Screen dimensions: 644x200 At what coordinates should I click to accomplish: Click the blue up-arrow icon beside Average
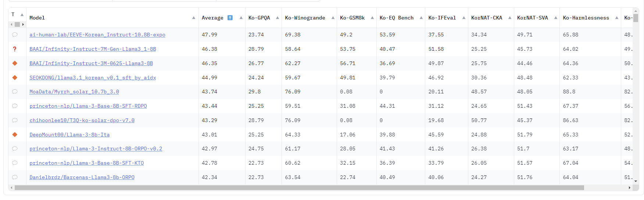pos(230,18)
